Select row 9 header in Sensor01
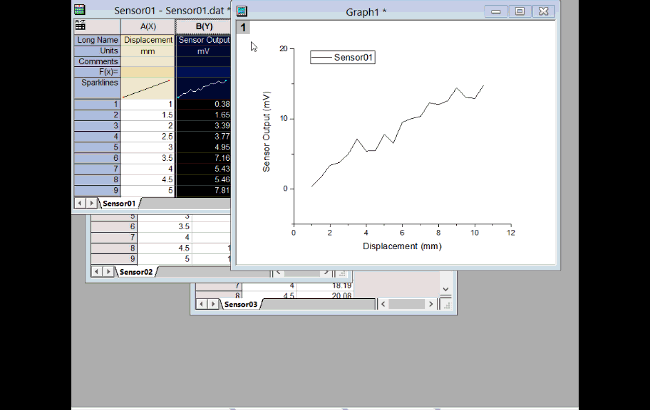Screen dimensions: 650x410 97,190
